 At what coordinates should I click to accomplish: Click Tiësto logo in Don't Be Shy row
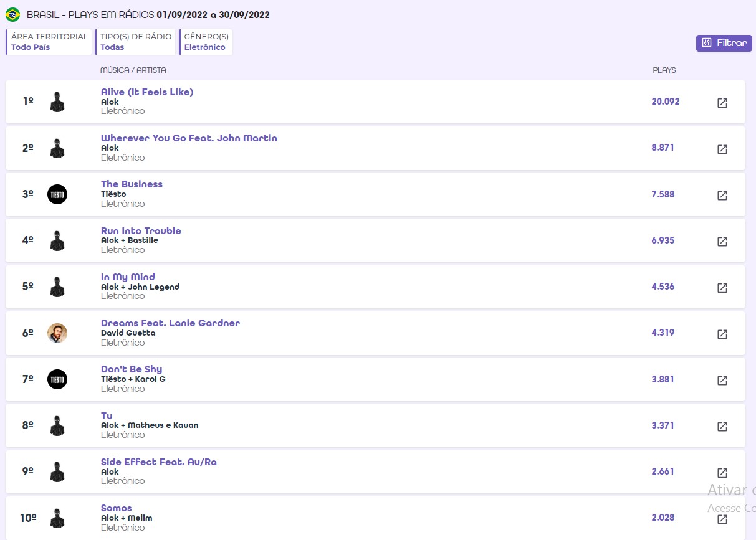tap(57, 379)
